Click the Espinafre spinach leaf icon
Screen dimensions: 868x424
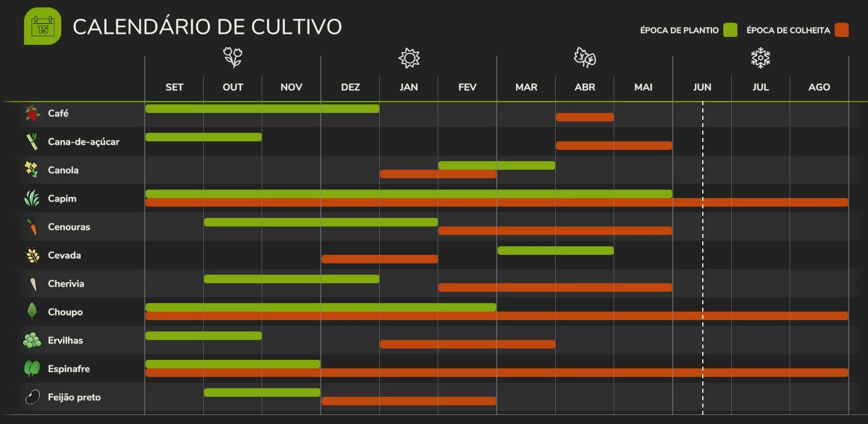point(32,369)
